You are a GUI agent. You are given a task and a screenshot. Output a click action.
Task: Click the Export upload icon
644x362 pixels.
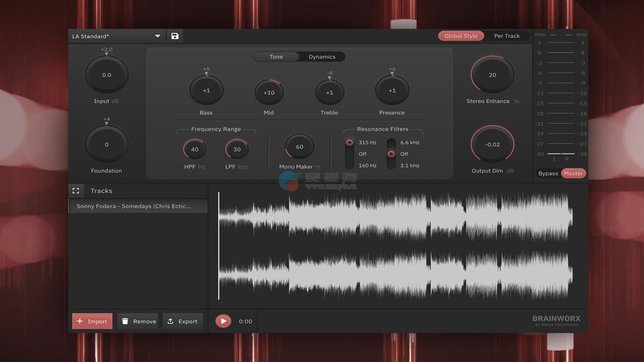[x=170, y=321]
